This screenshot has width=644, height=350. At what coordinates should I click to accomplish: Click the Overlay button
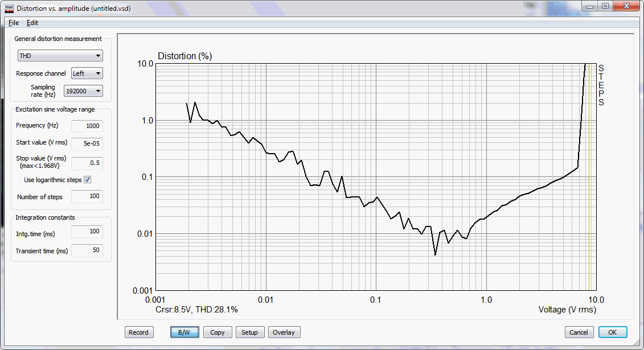(284, 332)
